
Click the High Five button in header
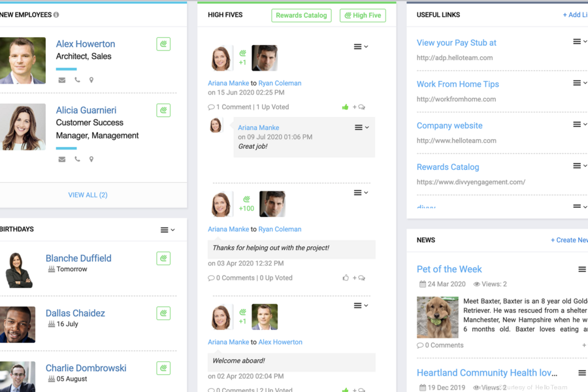pos(363,15)
